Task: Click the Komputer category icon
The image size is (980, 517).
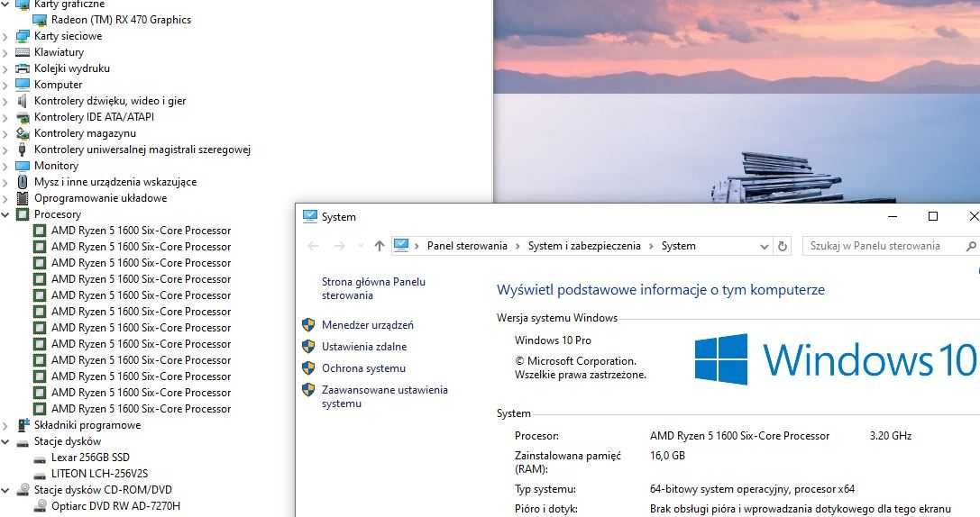Action: 23,85
